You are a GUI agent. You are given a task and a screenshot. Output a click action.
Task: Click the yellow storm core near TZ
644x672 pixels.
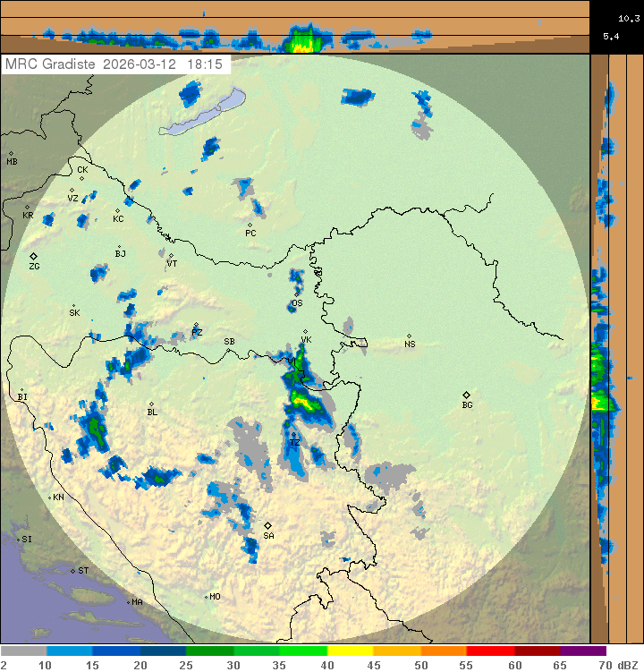click(307, 404)
